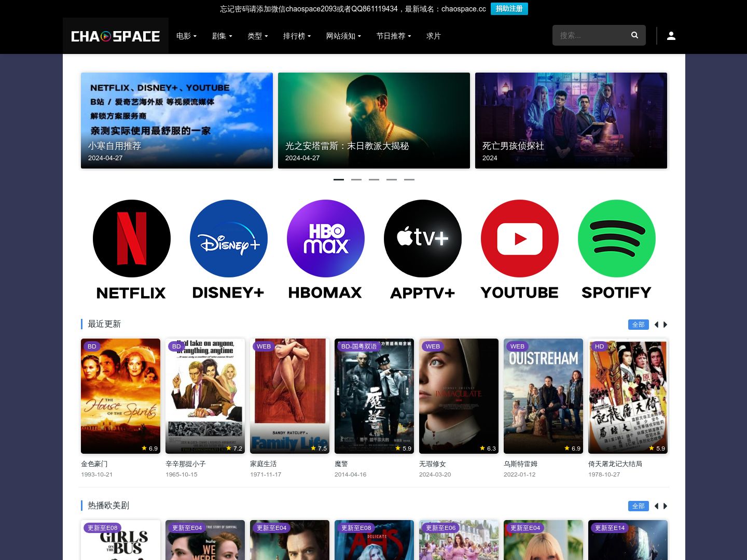Open 倚天屠龙记大结局 poster
The width and height of the screenshot is (747, 560).
628,396
